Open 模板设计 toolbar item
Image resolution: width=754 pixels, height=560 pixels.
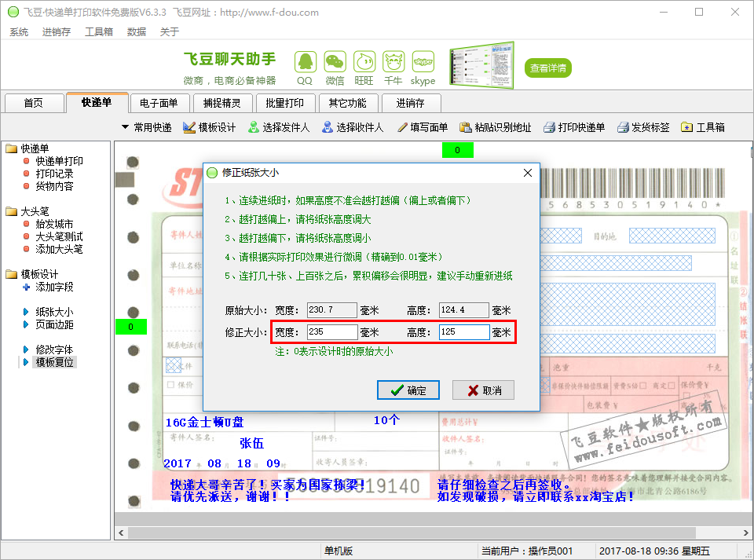[210, 127]
